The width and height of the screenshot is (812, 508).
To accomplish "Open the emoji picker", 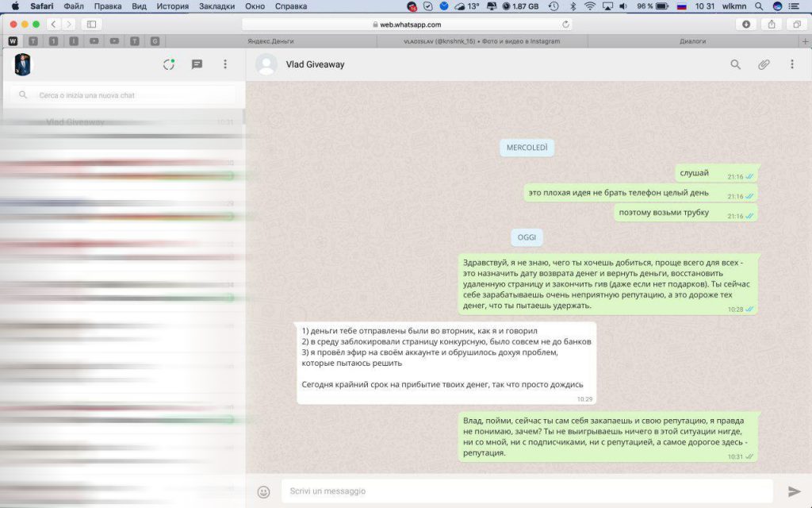I will (x=264, y=491).
